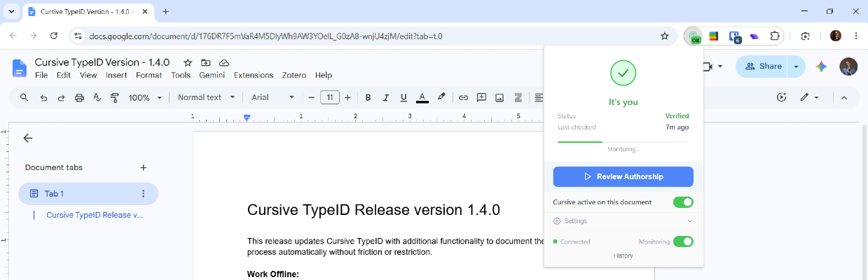Image resolution: width=868 pixels, height=280 pixels.
Task: Click the purple striped extension icon
Action: 755,36
